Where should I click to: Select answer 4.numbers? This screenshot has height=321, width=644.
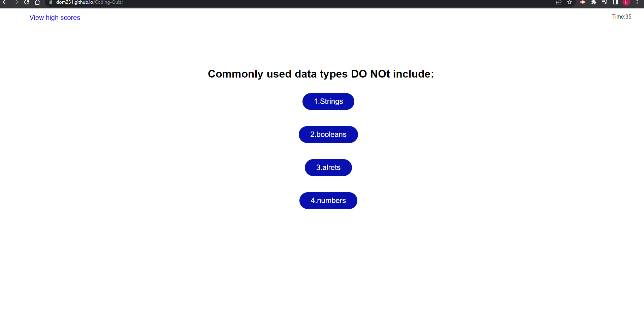(x=328, y=200)
